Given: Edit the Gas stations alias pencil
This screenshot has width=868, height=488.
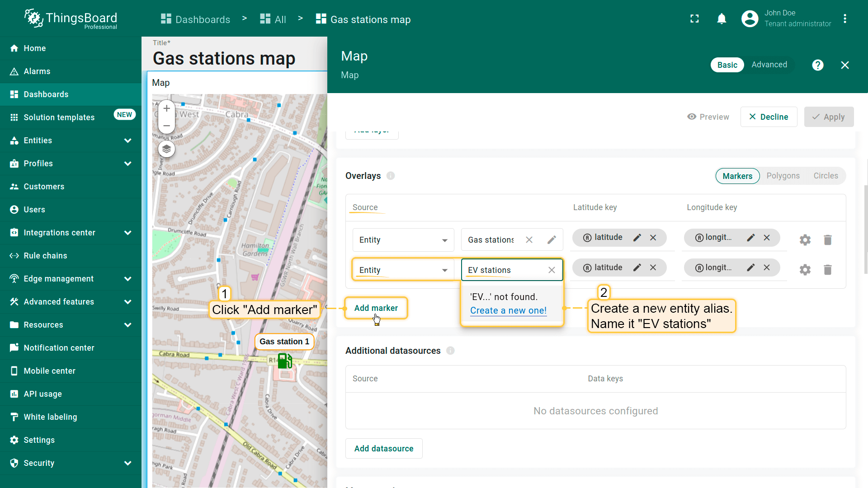Looking at the screenshot, I should [x=552, y=240].
